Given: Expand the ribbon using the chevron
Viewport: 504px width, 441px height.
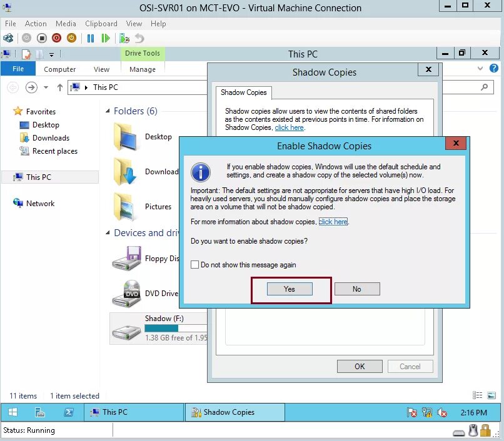Looking at the screenshot, I should click(x=480, y=69).
